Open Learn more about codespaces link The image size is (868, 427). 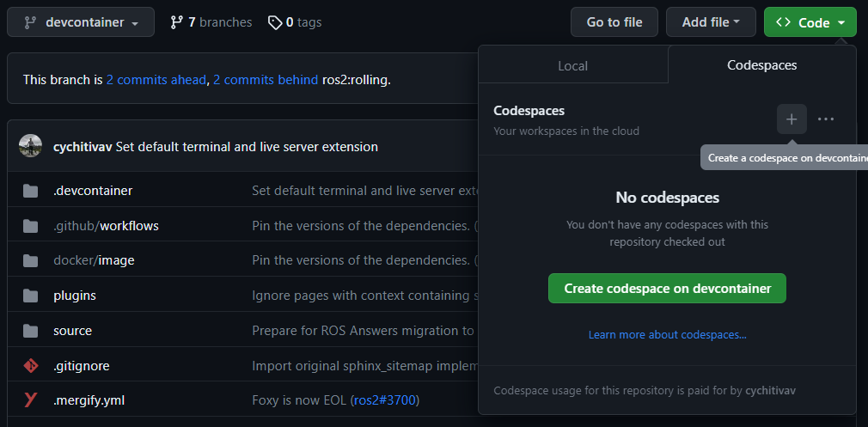(667, 334)
